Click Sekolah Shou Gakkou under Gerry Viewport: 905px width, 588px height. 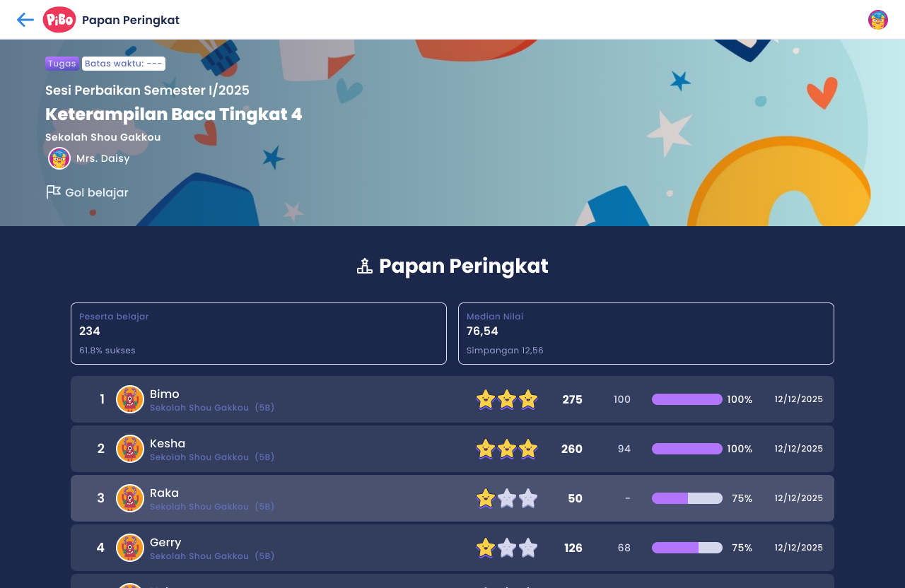coord(199,556)
